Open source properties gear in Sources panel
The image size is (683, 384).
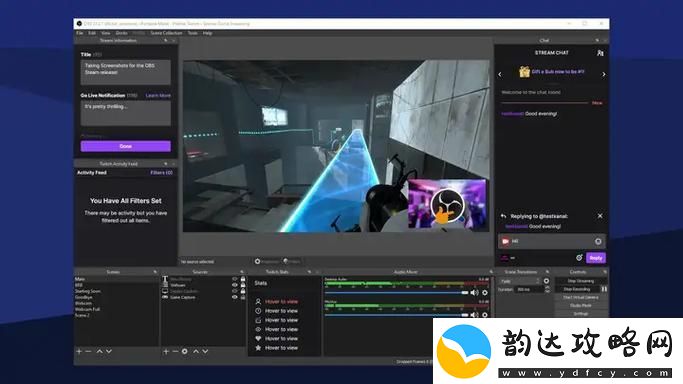185,351
